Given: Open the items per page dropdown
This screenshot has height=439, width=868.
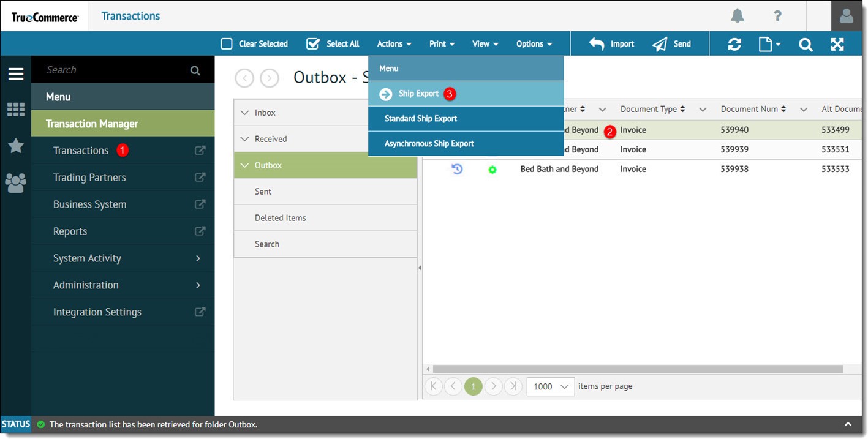Looking at the screenshot, I should point(549,386).
